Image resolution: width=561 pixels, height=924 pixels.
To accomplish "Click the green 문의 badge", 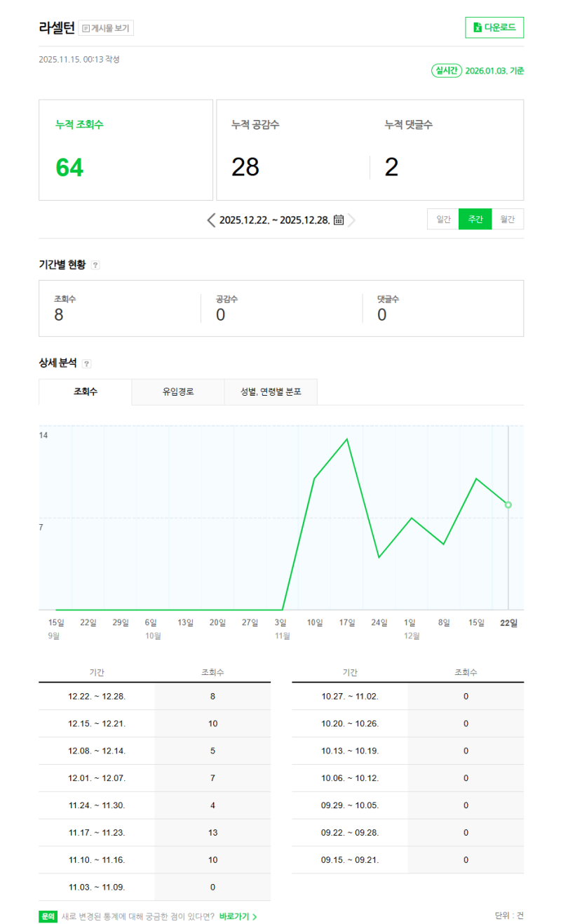I will click(48, 916).
